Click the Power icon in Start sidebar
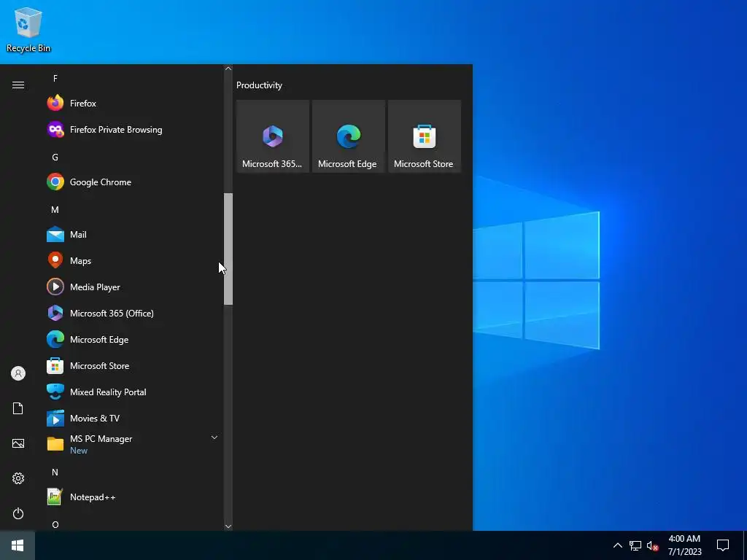This screenshot has height=560, width=747. [18, 513]
